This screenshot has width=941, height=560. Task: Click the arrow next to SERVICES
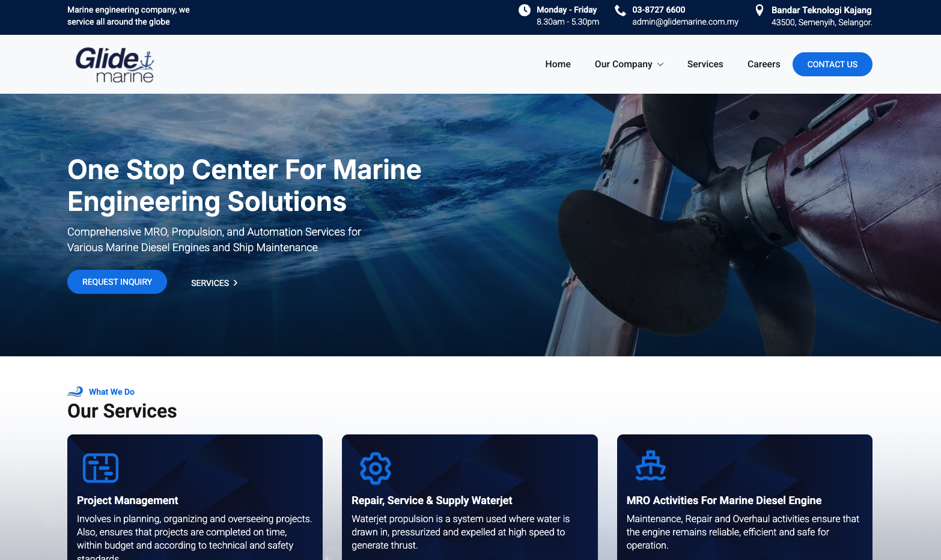[x=236, y=282]
